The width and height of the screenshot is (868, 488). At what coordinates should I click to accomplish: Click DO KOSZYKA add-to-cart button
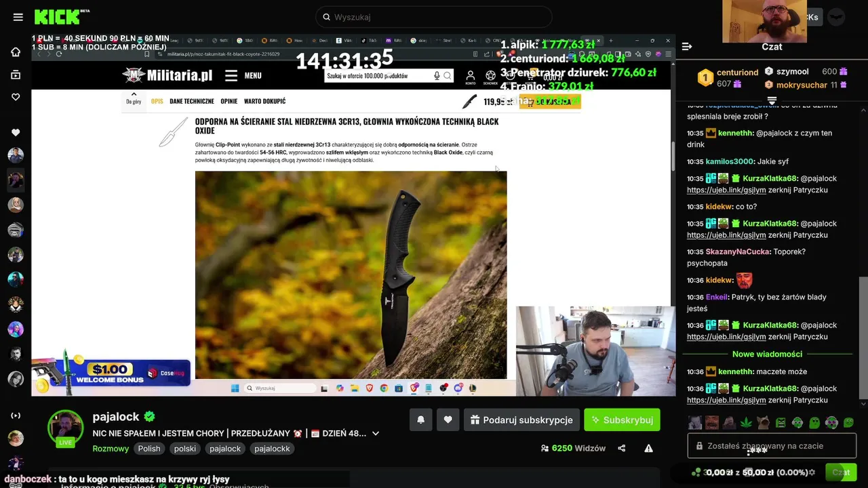coord(549,102)
